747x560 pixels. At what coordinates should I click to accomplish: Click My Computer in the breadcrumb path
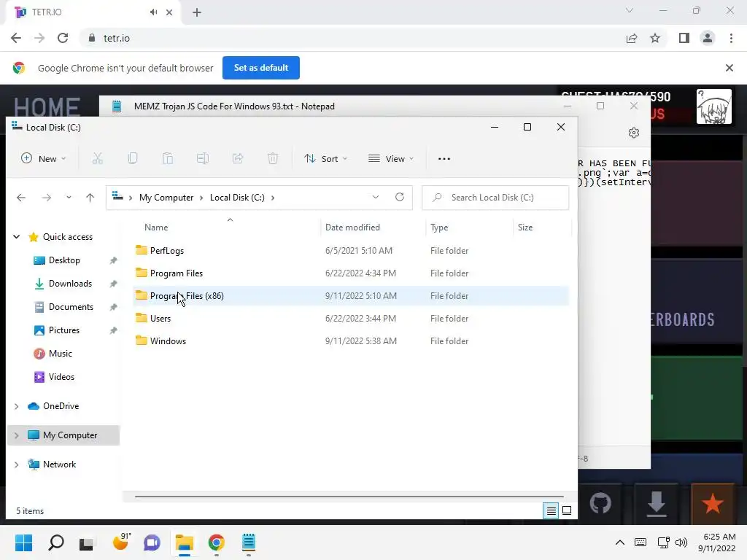tap(166, 197)
